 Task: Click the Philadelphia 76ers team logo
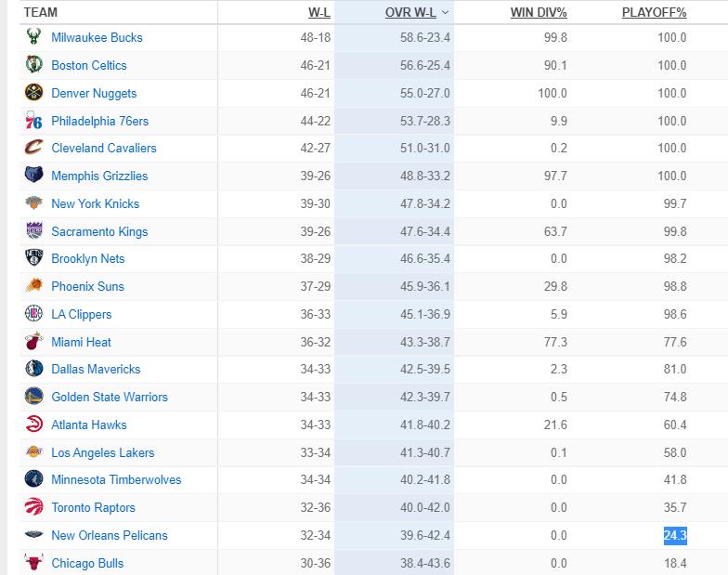coord(33,121)
